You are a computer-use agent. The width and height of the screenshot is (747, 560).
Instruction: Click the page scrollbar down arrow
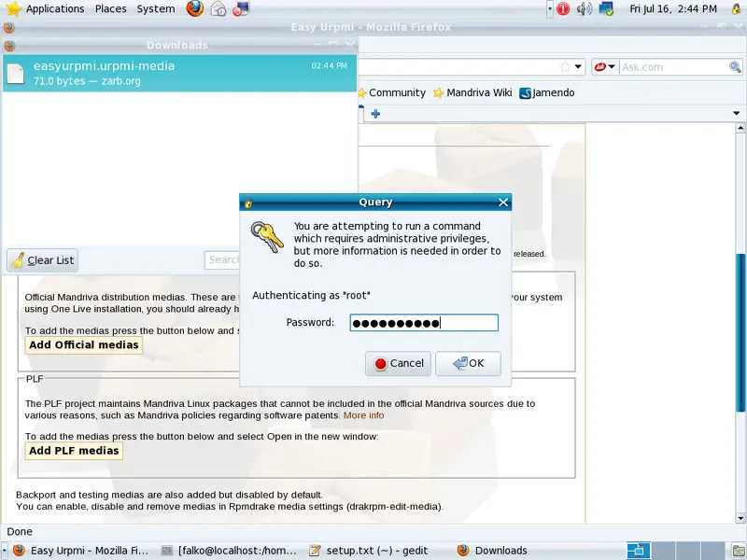740,518
